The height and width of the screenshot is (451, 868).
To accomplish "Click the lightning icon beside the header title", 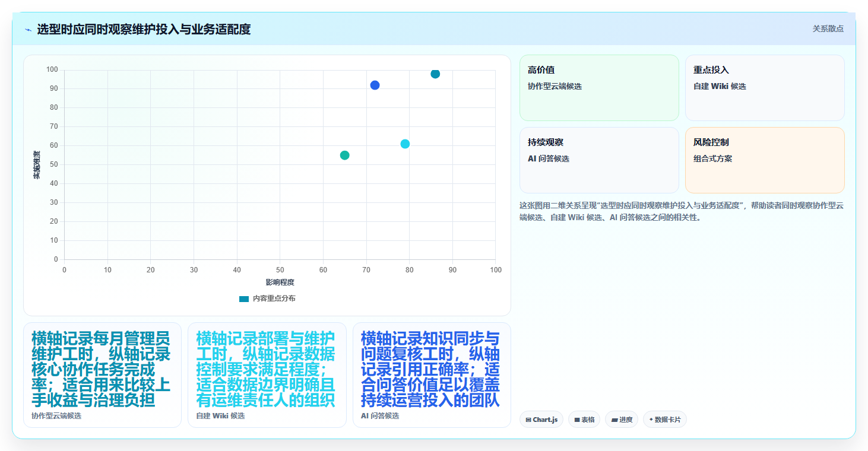I will click(x=28, y=29).
